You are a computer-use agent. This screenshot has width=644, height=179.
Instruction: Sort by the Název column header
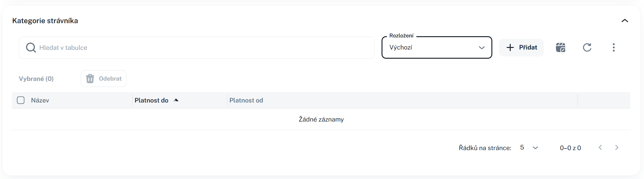40,100
